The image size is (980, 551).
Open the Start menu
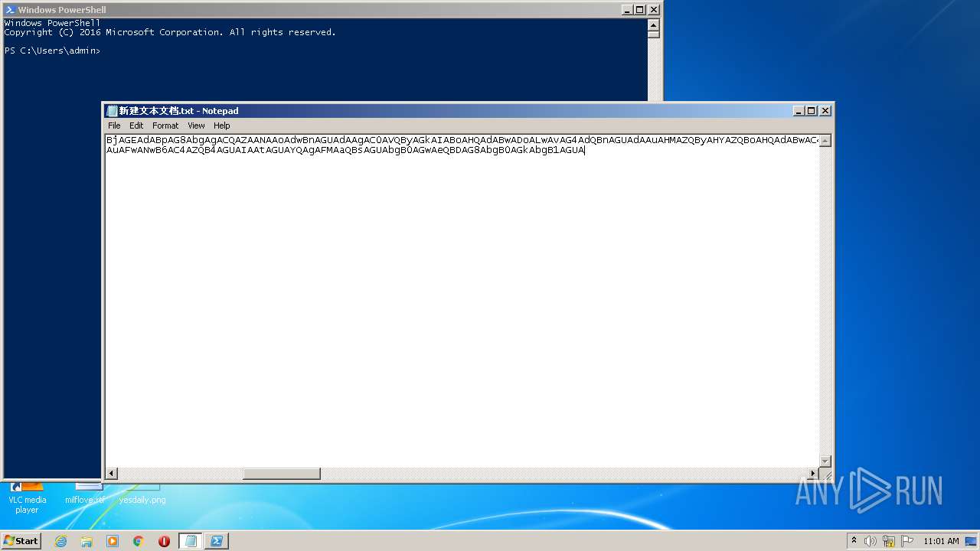pyautogui.click(x=21, y=540)
